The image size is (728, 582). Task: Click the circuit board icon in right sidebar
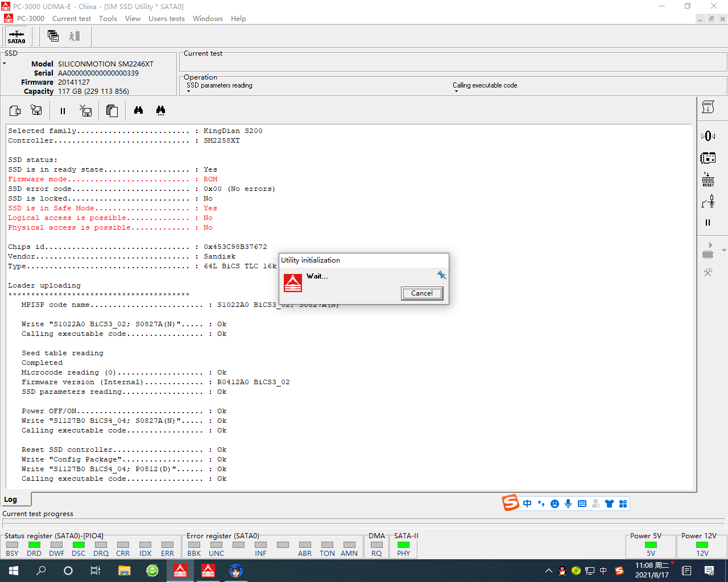point(708,157)
